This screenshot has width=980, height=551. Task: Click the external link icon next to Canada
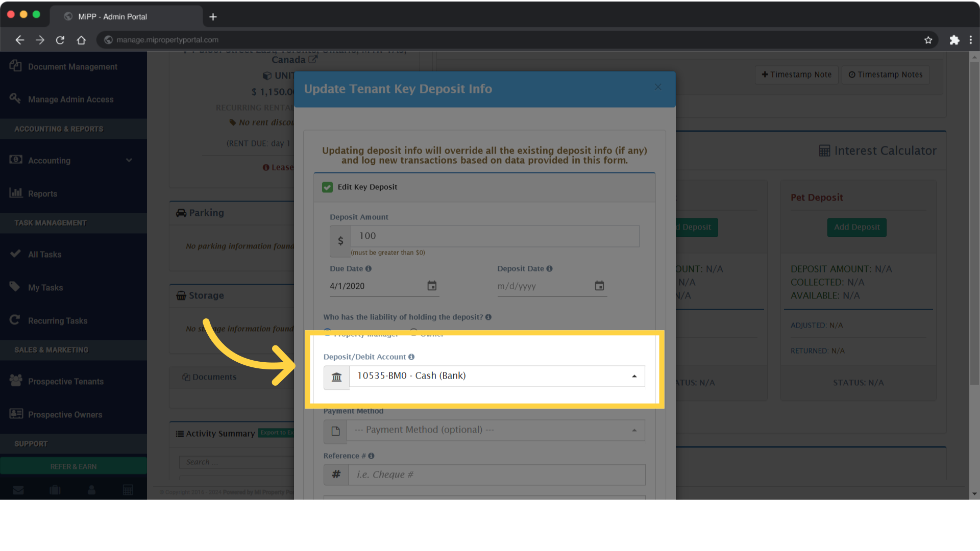(x=313, y=60)
